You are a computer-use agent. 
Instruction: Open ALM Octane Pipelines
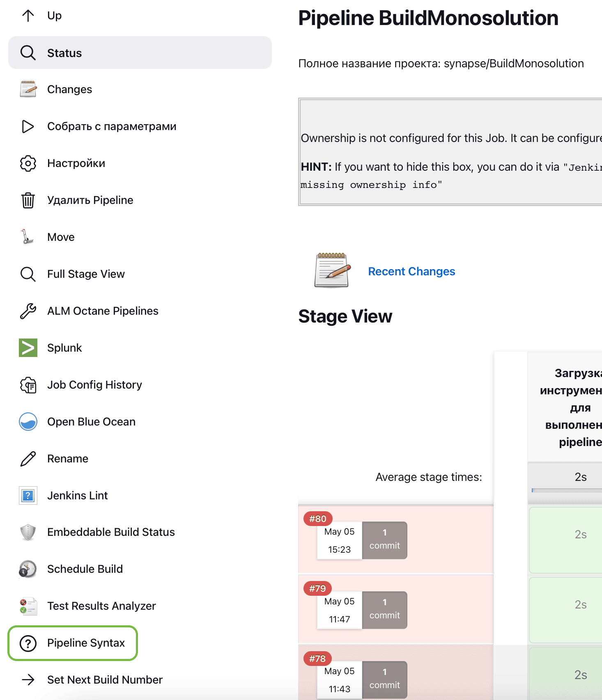coord(103,311)
